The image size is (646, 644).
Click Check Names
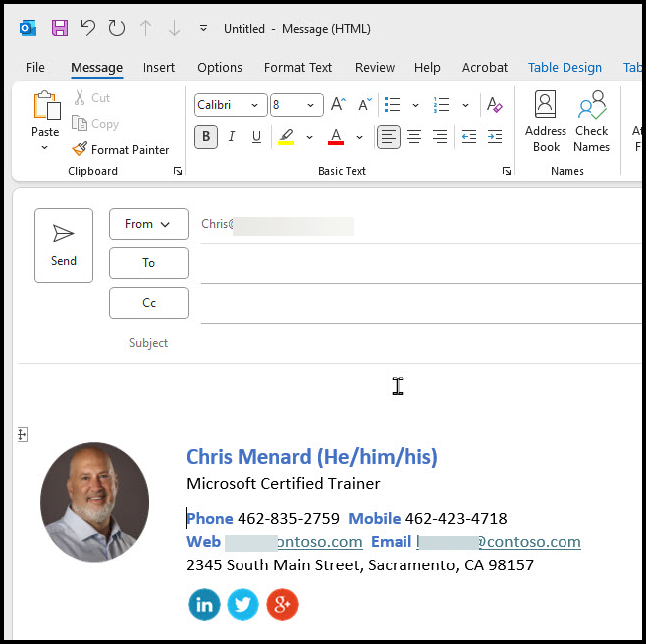click(x=591, y=121)
